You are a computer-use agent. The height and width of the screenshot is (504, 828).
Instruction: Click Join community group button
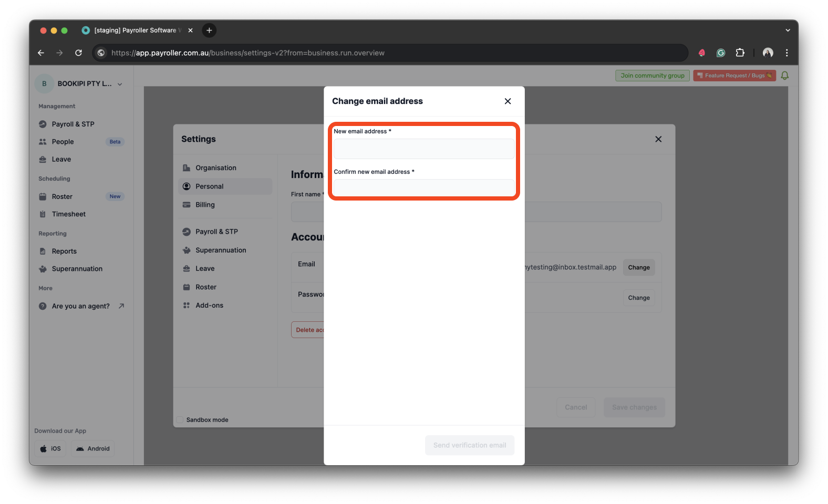click(x=653, y=76)
